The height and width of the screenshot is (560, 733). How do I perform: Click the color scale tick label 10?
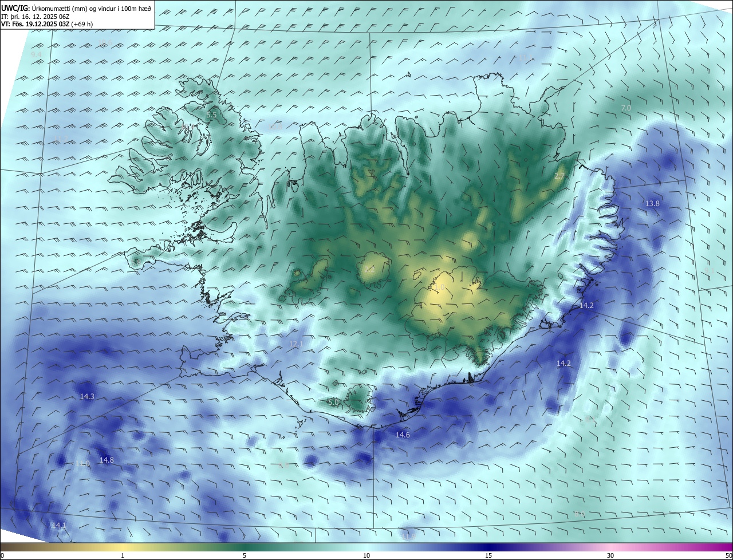pyautogui.click(x=366, y=555)
